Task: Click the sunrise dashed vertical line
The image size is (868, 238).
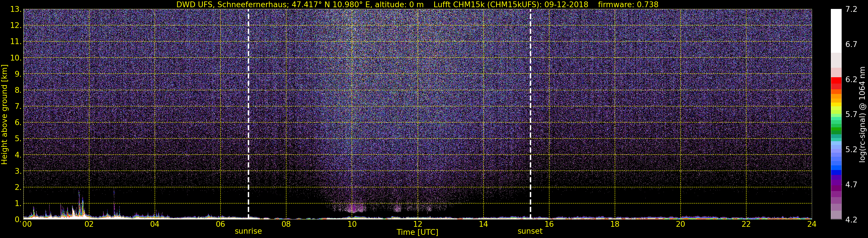Action: tap(248, 114)
